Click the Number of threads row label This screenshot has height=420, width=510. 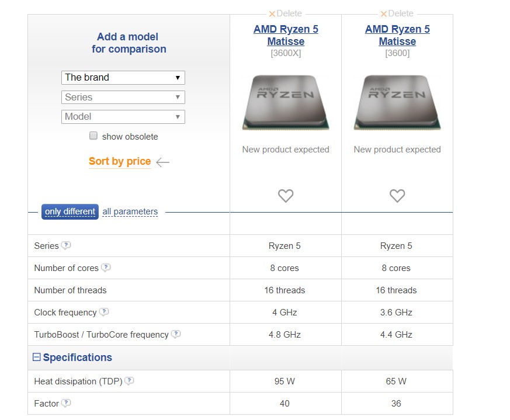pos(70,290)
